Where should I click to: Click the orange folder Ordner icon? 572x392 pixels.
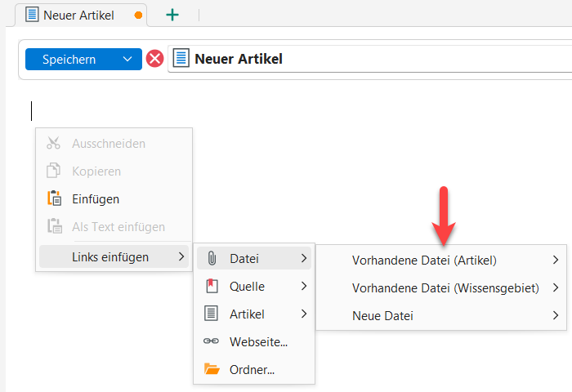click(212, 369)
